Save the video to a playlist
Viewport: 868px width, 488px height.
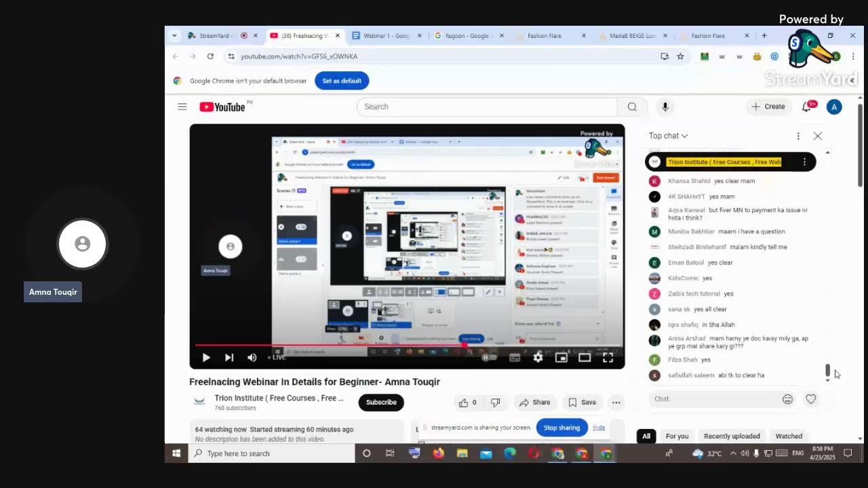(582, 403)
